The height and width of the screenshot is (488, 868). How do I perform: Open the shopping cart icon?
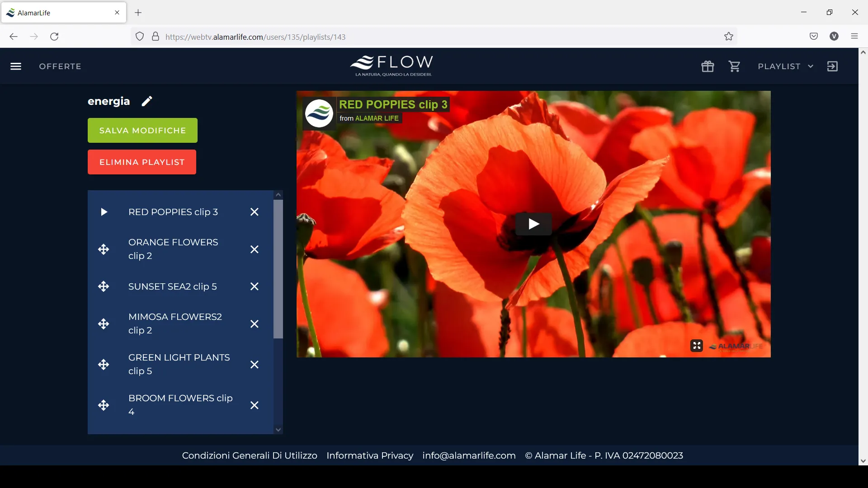tap(735, 66)
